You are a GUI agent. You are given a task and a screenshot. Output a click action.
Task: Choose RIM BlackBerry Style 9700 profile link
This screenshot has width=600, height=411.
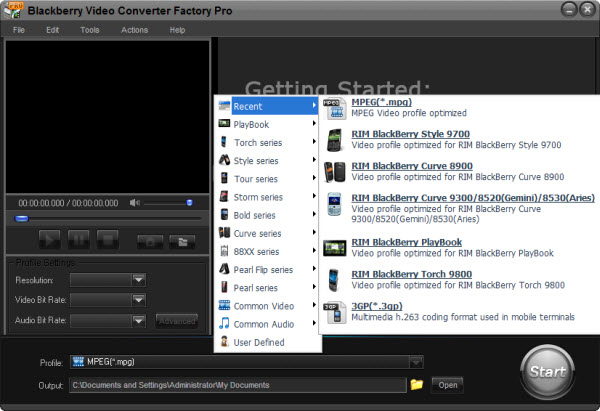pos(411,134)
